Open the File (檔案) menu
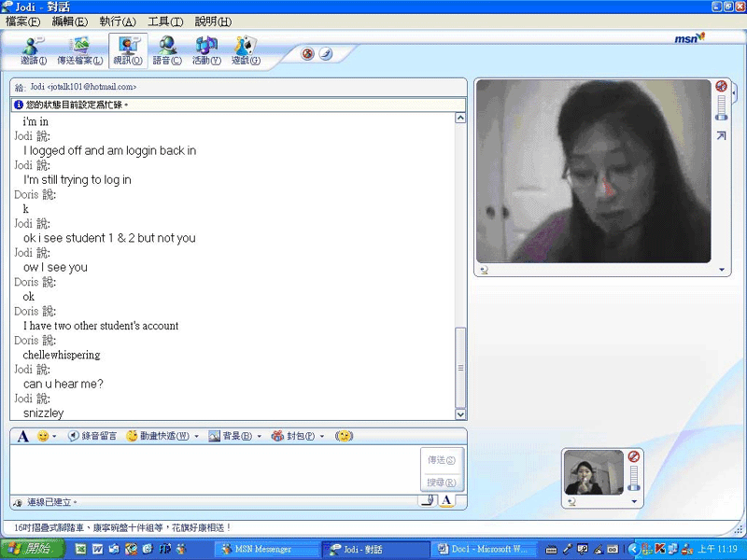The height and width of the screenshot is (560, 747). 22,21
